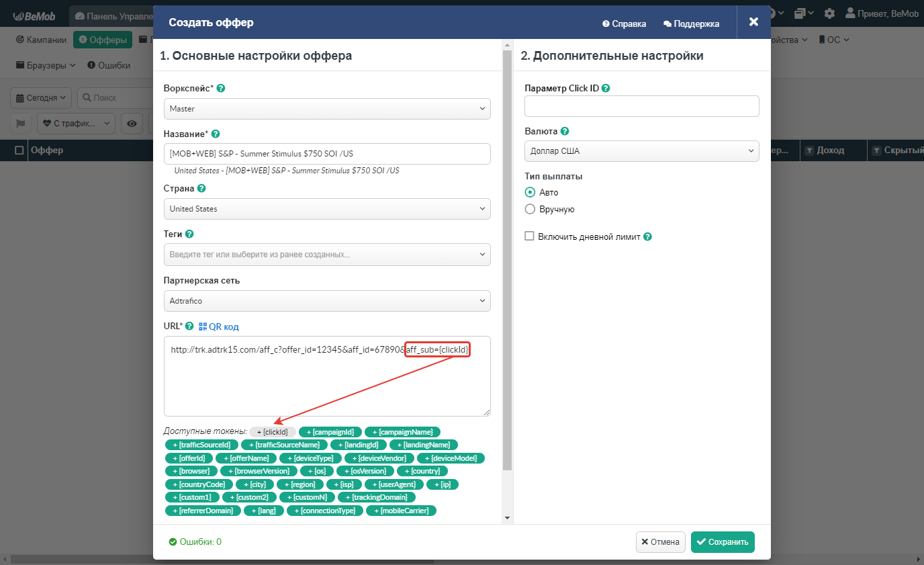Click the help icon beside Страна label
The height and width of the screenshot is (565, 924).
201,189
